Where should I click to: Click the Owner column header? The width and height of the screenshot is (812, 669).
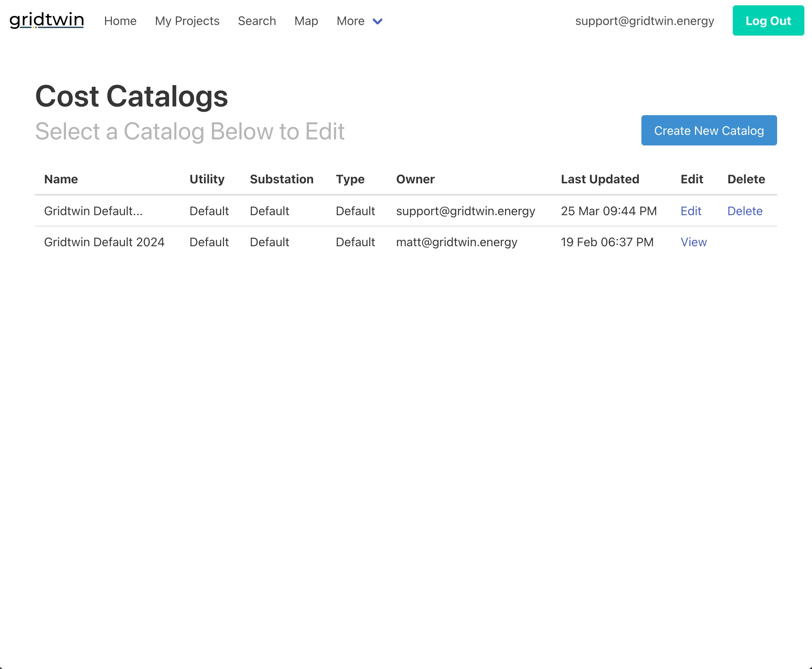(415, 179)
